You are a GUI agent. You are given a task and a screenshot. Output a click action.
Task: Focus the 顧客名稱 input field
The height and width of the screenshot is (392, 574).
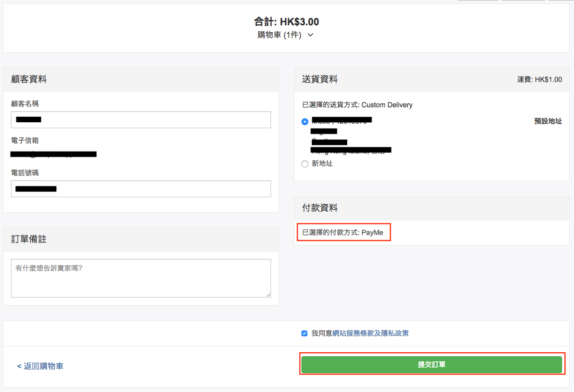click(x=141, y=120)
